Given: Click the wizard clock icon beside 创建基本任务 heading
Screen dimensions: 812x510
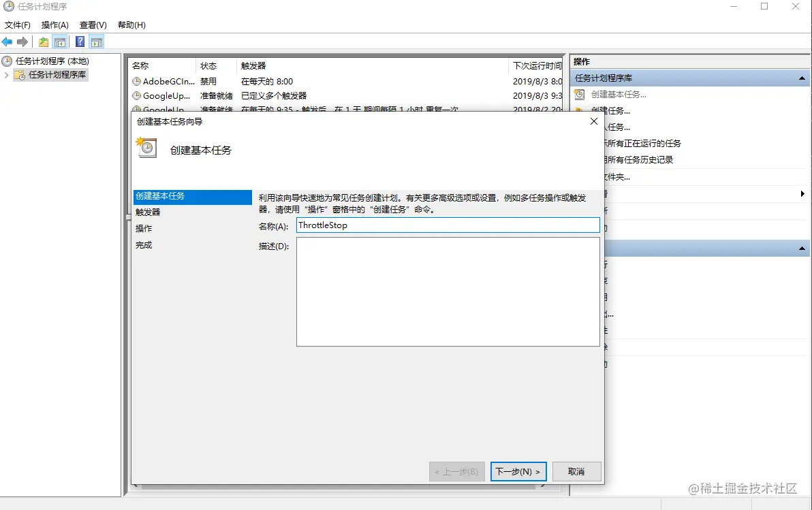Looking at the screenshot, I should coord(146,148).
